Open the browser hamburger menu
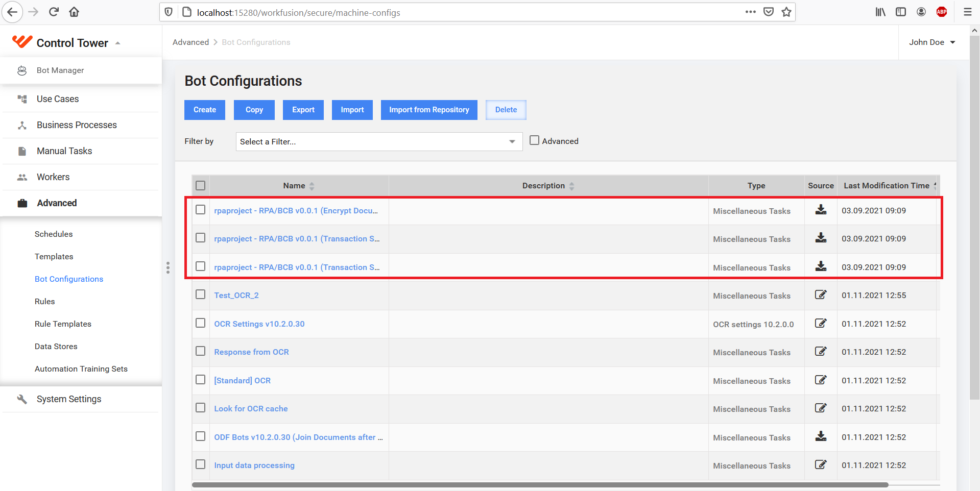 coord(967,12)
